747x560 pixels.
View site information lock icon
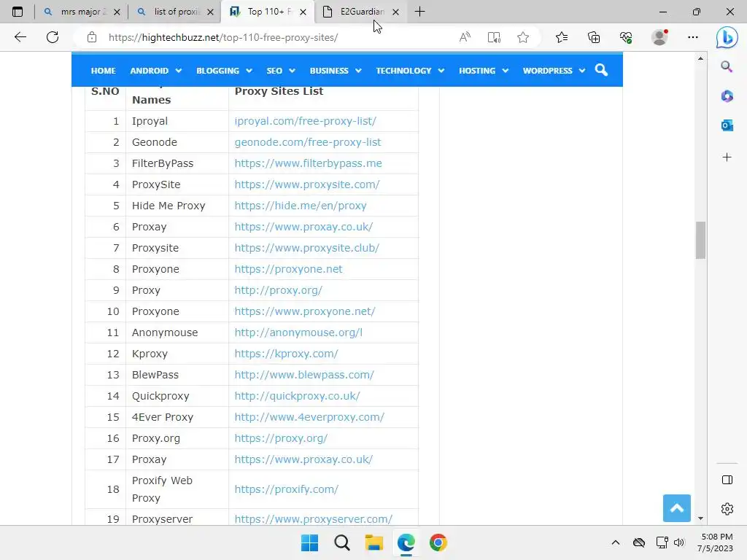point(92,37)
